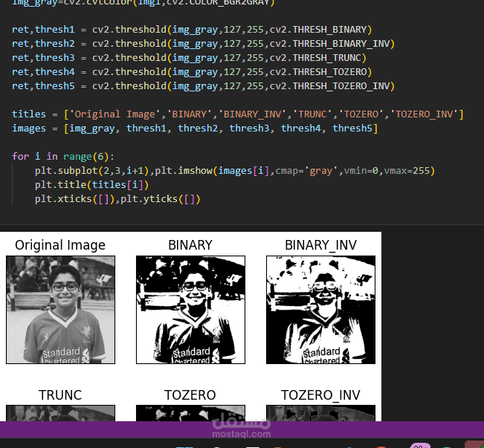Screen dimensions: 484x448
Task: Click vmax=255 argument in imshow
Action: click(407, 171)
